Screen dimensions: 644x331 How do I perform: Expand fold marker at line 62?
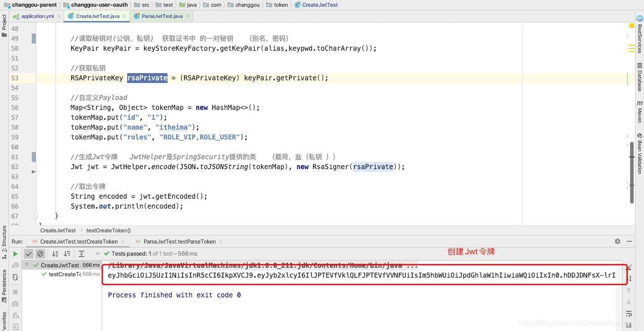(x=34, y=172)
